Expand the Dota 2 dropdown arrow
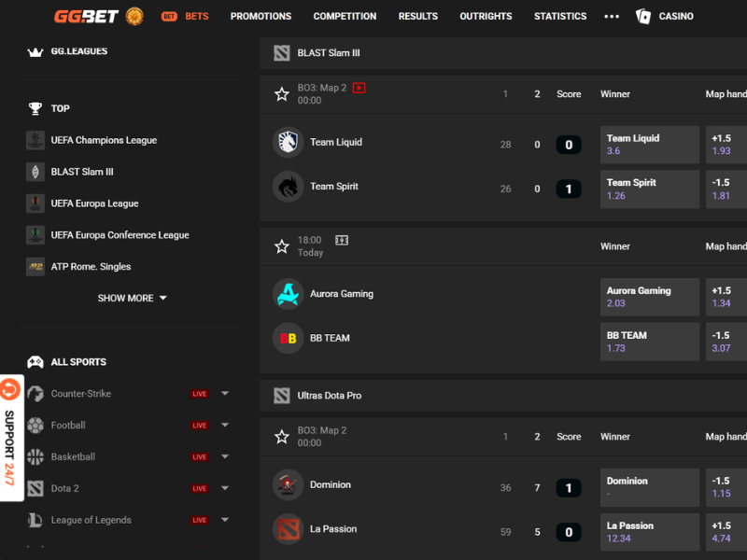 pyautogui.click(x=225, y=488)
